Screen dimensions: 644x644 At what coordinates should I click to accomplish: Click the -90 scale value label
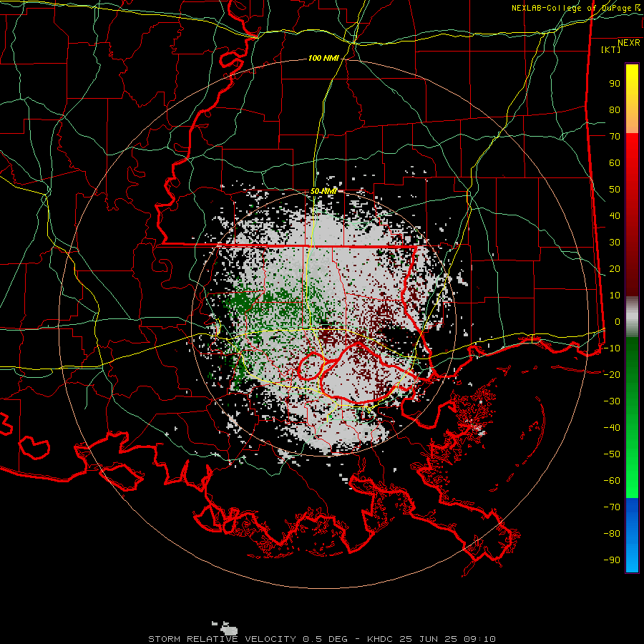point(612,560)
